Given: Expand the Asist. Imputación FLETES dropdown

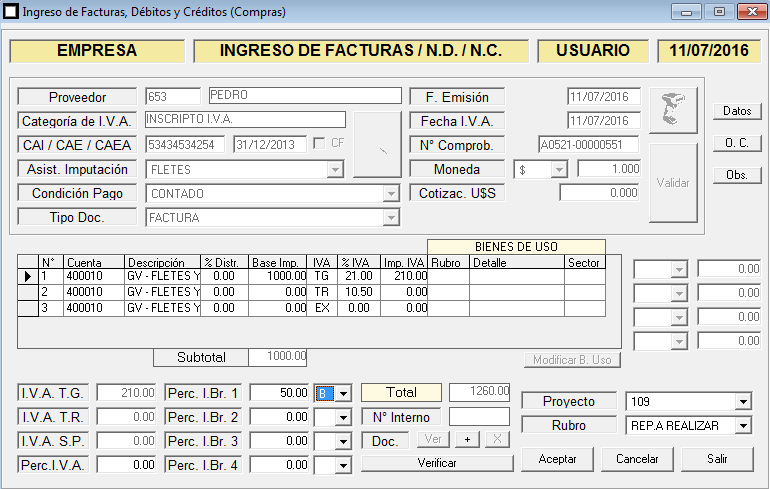Looking at the screenshot, I should pyautogui.click(x=335, y=170).
